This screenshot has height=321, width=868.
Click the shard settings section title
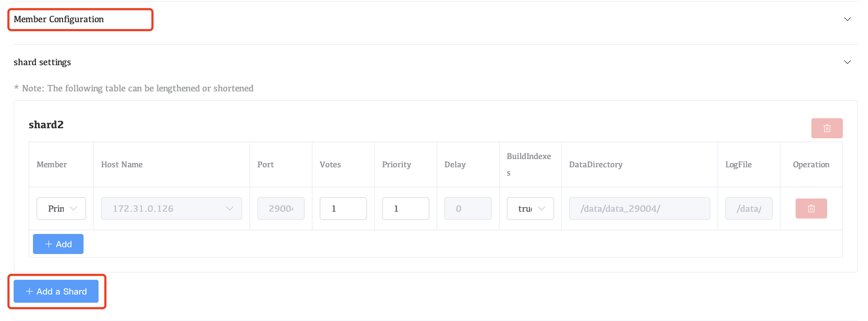(42, 62)
